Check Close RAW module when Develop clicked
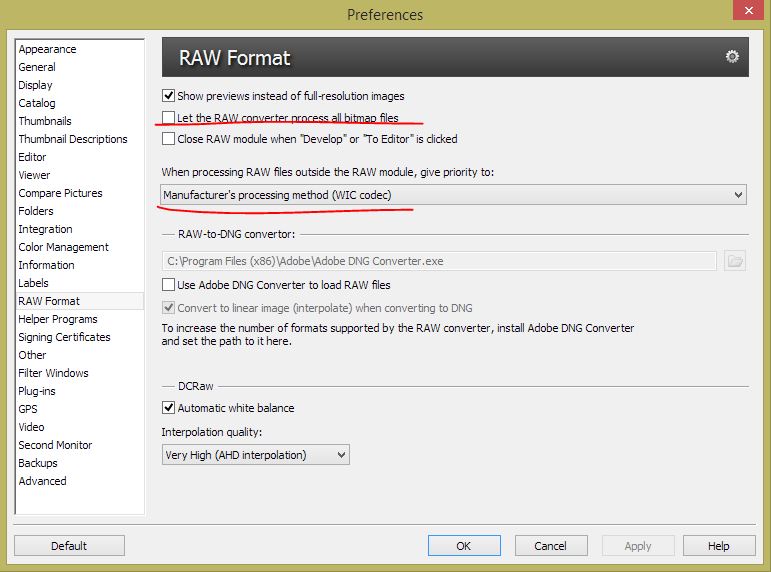 pyautogui.click(x=168, y=139)
